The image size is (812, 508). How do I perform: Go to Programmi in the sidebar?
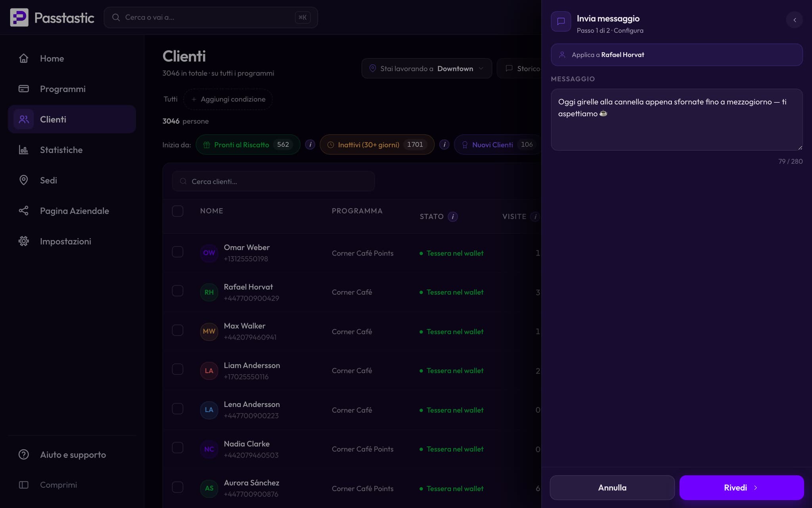72,89
